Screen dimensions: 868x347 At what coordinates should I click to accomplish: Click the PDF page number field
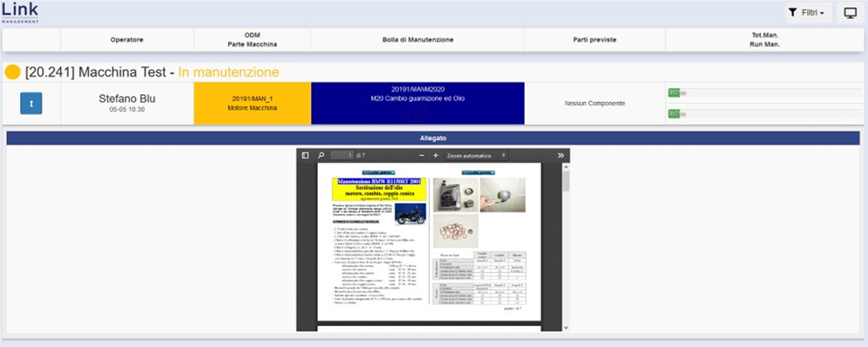(341, 156)
